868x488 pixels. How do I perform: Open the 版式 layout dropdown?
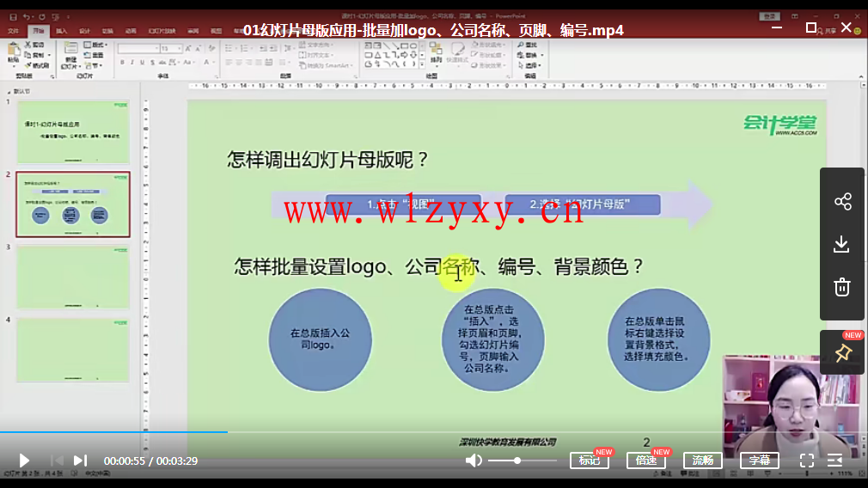(x=95, y=45)
